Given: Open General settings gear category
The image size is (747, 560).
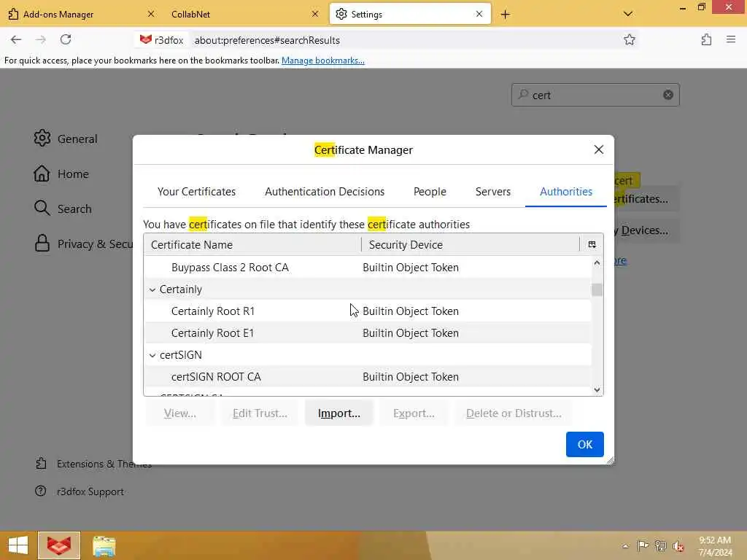Looking at the screenshot, I should 66,139.
